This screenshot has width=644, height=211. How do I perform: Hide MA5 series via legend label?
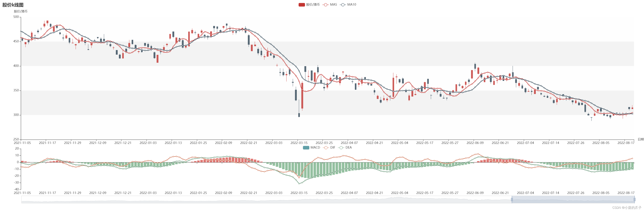[333, 4]
